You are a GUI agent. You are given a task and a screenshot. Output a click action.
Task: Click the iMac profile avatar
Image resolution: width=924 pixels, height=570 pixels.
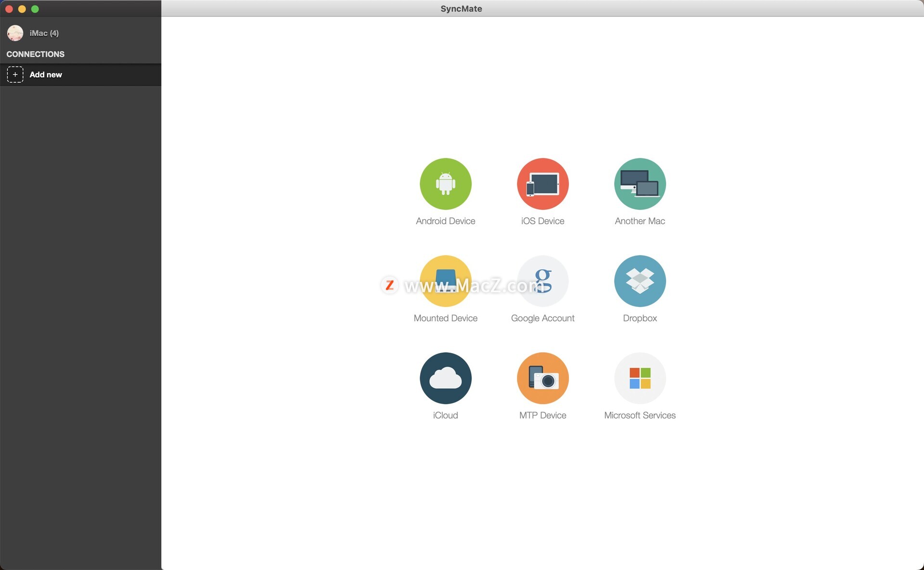pos(15,33)
